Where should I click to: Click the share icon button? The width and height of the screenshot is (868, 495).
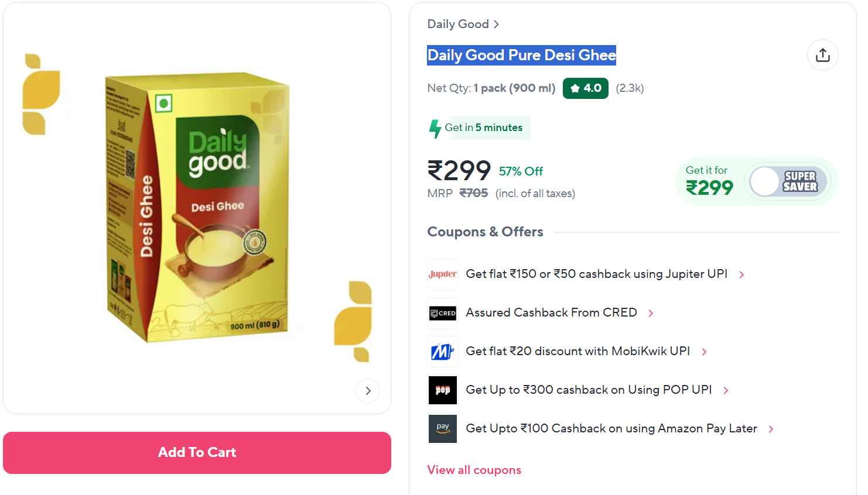(x=822, y=55)
